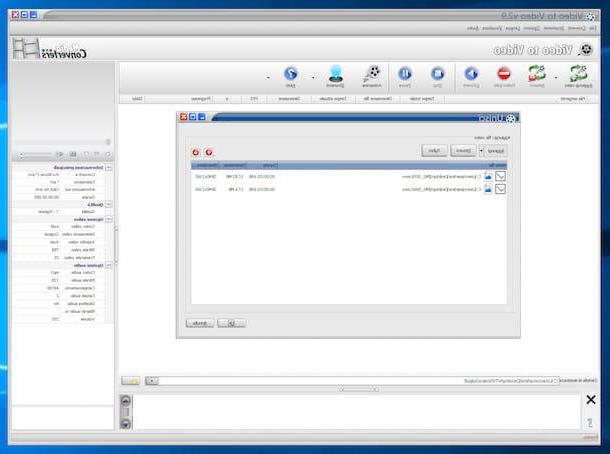Click the black X icon beside log panel
The height and width of the screenshot is (454, 610).
pyautogui.click(x=591, y=400)
